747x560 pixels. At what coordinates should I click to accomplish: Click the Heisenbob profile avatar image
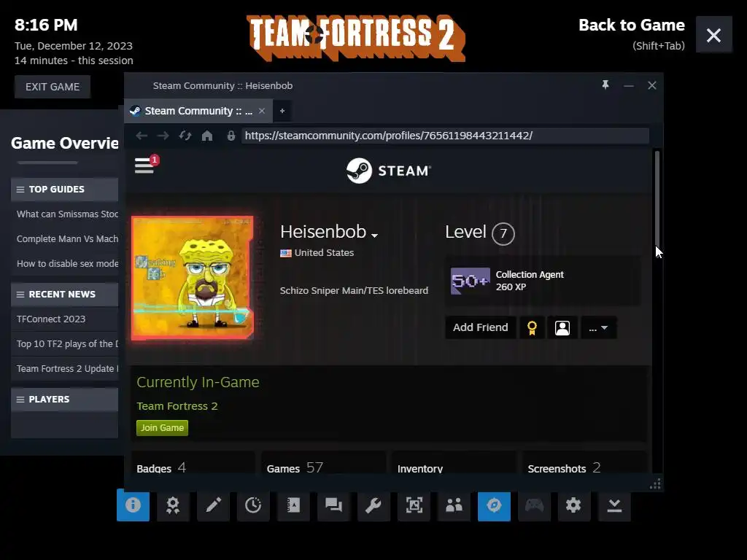tap(193, 278)
